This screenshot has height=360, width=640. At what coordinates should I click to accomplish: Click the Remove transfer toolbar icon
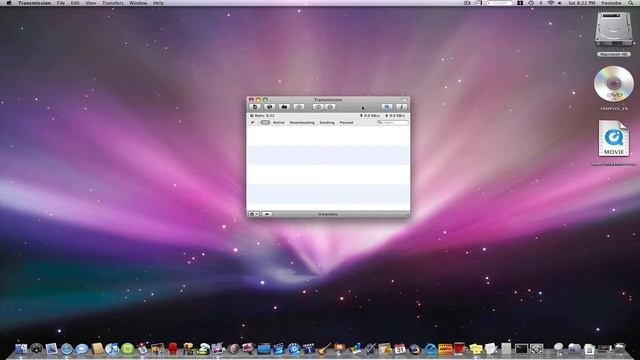pos(299,107)
